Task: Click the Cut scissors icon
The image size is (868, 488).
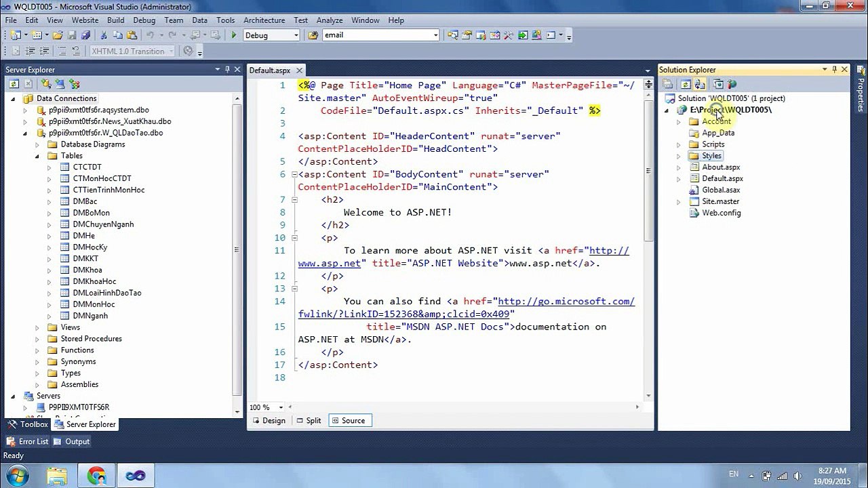Action: (104, 35)
